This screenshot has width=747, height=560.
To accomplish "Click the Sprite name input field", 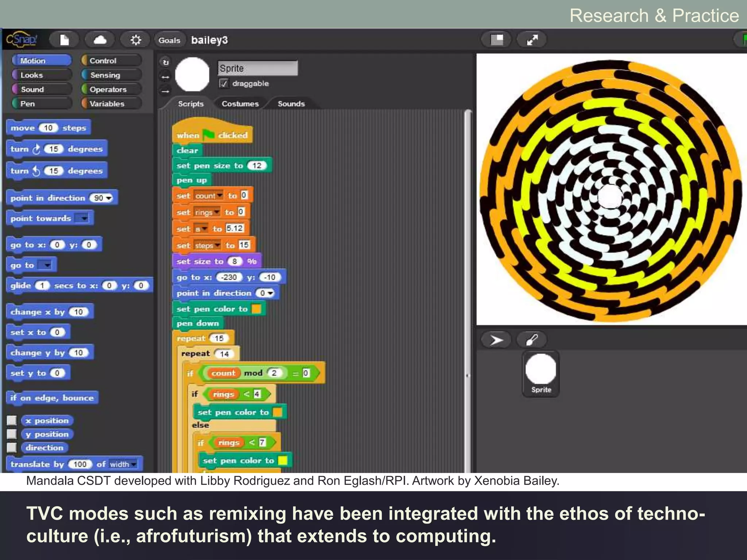I will (258, 68).
